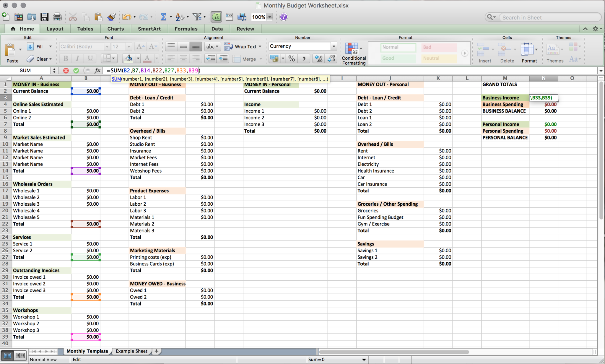Image resolution: width=605 pixels, height=364 pixels.
Task: Toggle Italic formatting button
Action: coord(77,58)
